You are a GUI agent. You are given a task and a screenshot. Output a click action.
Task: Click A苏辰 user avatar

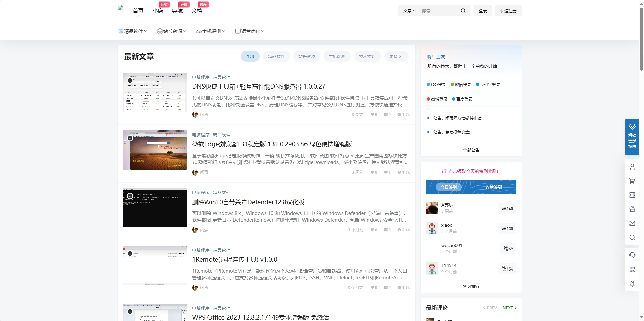[x=432, y=208]
